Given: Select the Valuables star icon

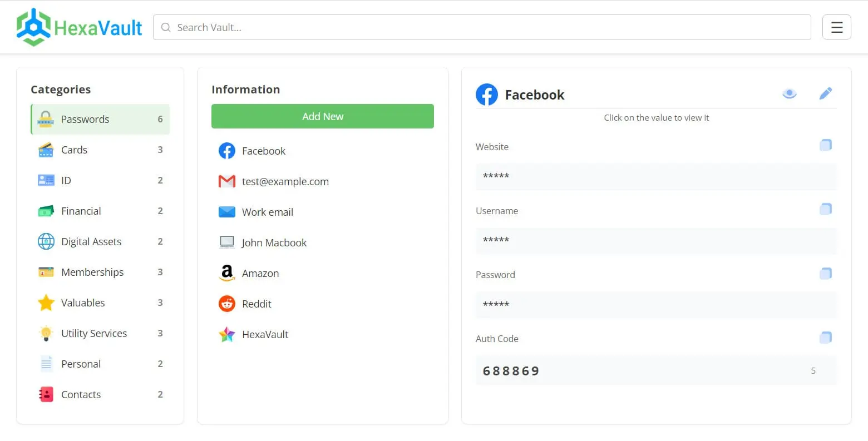Looking at the screenshot, I should click(46, 303).
